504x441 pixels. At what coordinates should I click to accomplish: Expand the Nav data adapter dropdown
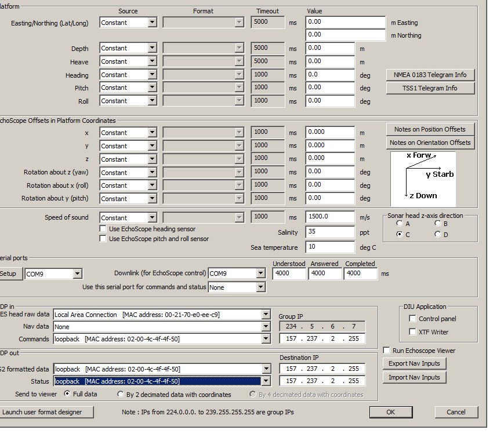pyautogui.click(x=266, y=327)
